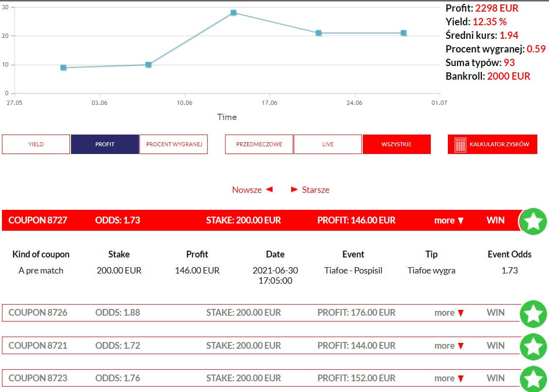The height and width of the screenshot is (392, 549).
Task: Click the green star beside coupon 8721
Action: click(x=533, y=346)
